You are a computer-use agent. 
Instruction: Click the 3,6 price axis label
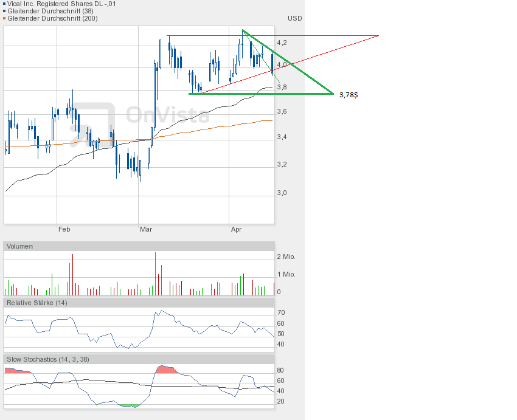coord(282,111)
